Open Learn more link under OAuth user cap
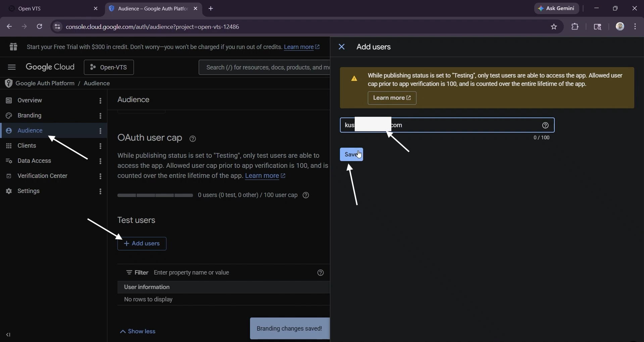 coord(265,176)
